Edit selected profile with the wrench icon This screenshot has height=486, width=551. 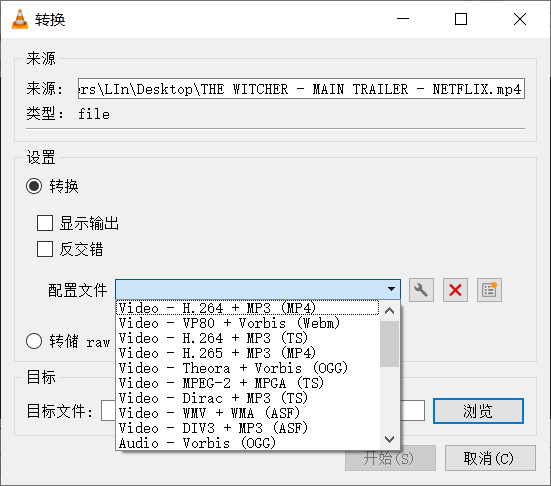(x=421, y=290)
